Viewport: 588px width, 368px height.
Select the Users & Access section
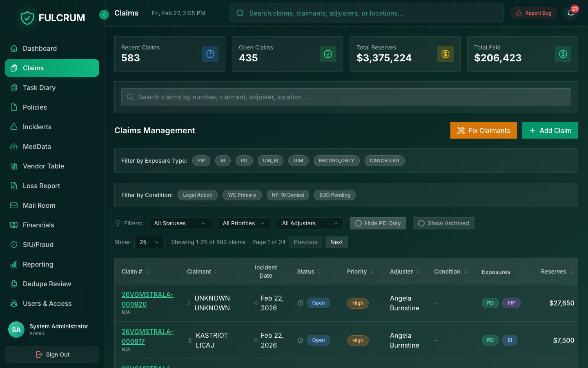pyautogui.click(x=46, y=303)
